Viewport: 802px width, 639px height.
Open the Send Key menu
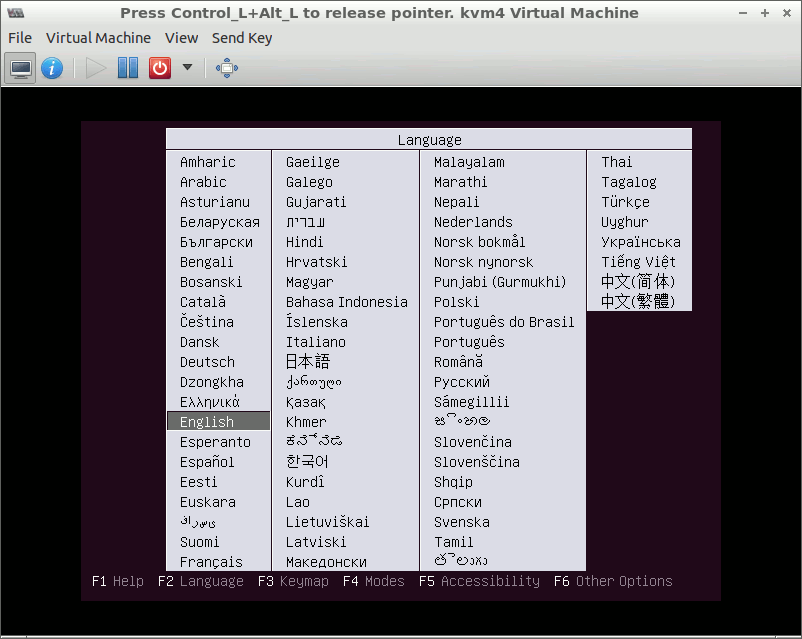click(x=242, y=38)
